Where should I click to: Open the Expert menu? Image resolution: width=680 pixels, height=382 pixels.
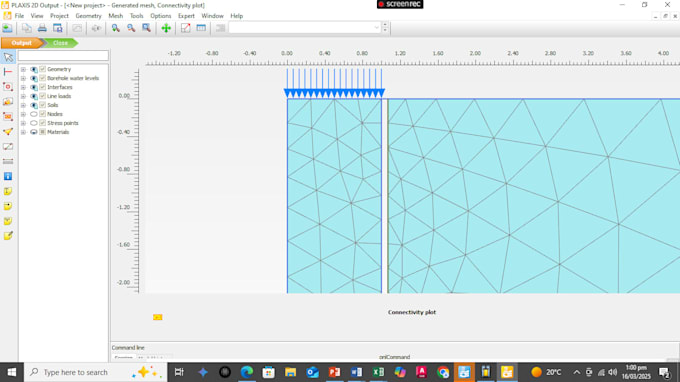[x=186, y=16]
